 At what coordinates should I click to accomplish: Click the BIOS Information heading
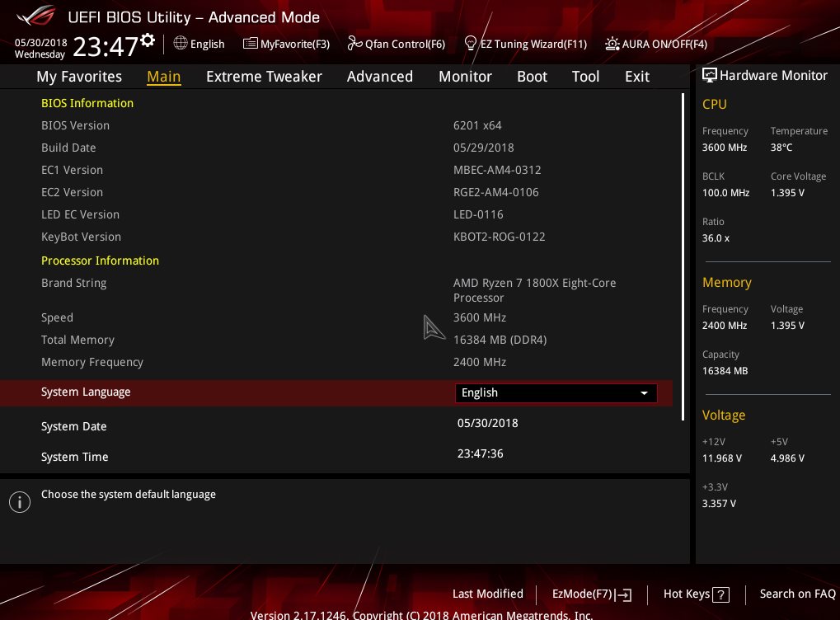[87, 103]
